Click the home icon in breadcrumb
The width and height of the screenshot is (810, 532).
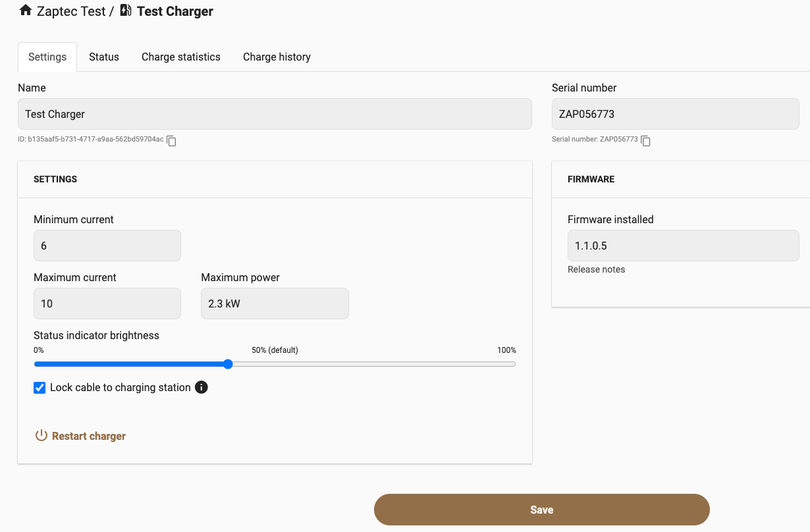click(x=26, y=11)
